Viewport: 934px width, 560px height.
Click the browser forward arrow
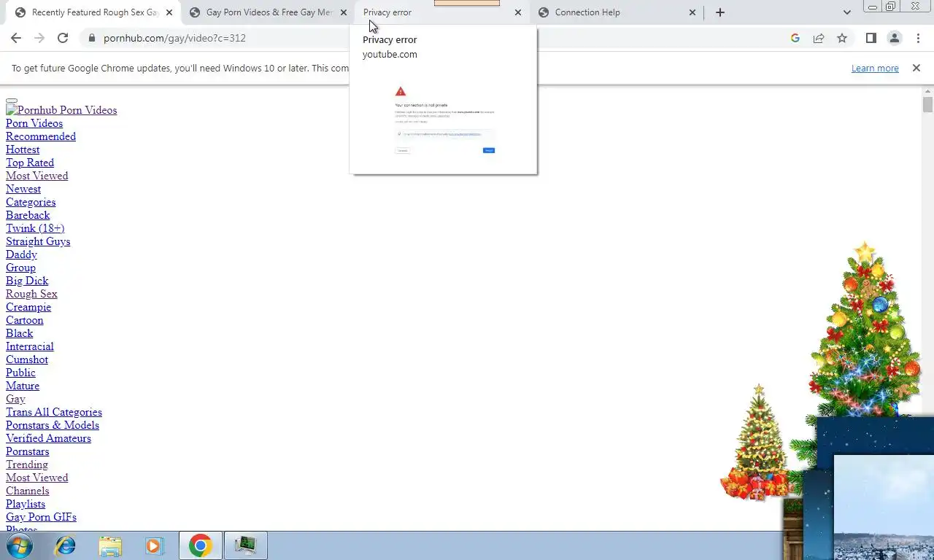click(39, 38)
